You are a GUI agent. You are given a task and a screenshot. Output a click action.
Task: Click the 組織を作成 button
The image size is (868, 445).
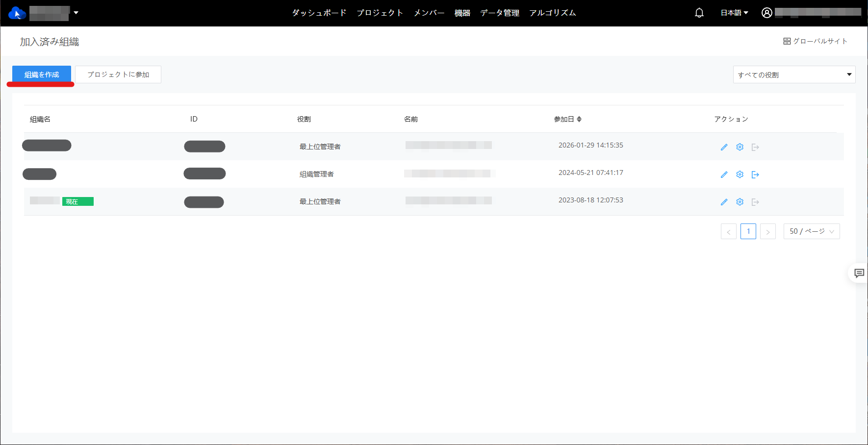[x=42, y=74]
